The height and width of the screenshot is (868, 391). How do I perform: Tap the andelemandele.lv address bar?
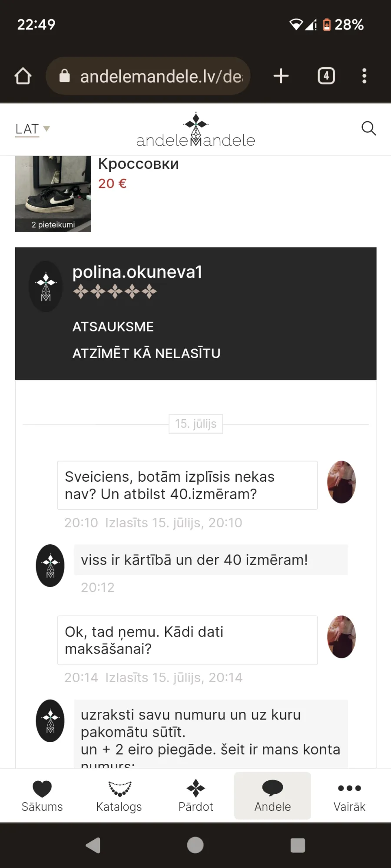[x=148, y=76]
